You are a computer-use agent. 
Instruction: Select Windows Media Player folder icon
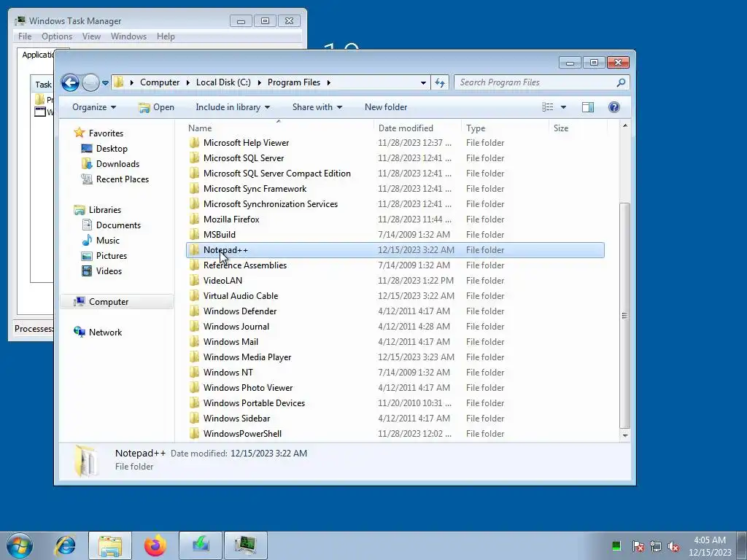(x=194, y=357)
